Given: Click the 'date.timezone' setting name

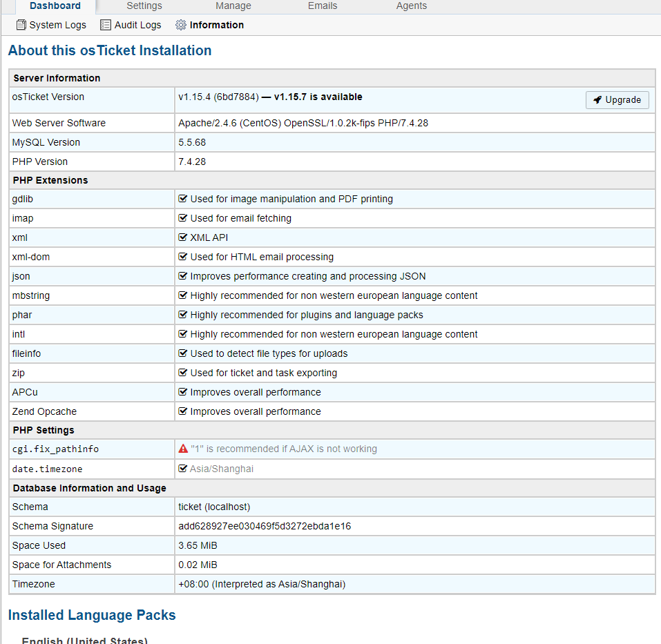Looking at the screenshot, I should pos(47,469).
